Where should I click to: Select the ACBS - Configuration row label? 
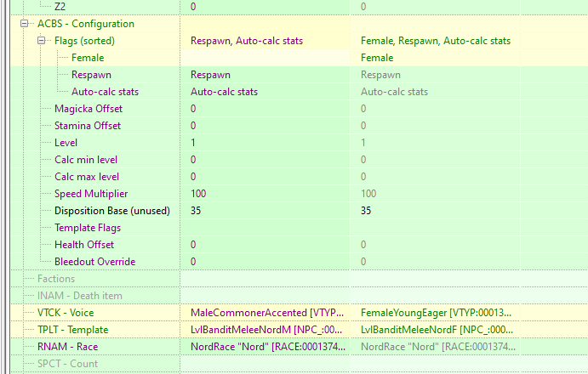pyautogui.click(x=86, y=24)
